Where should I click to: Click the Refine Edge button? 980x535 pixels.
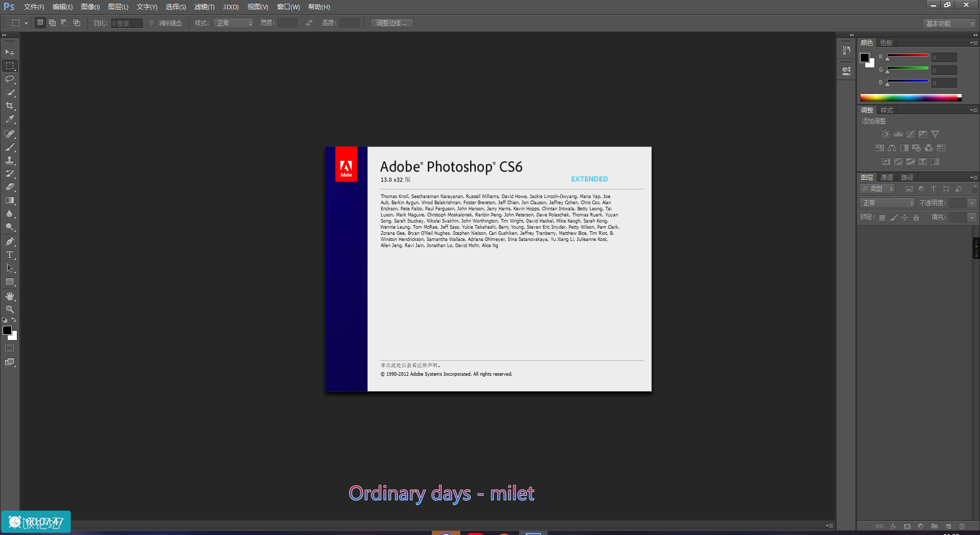pyautogui.click(x=391, y=23)
